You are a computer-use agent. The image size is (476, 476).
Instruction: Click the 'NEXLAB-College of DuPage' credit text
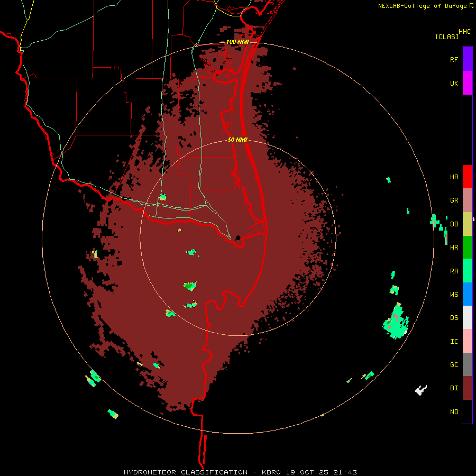click(422, 6)
